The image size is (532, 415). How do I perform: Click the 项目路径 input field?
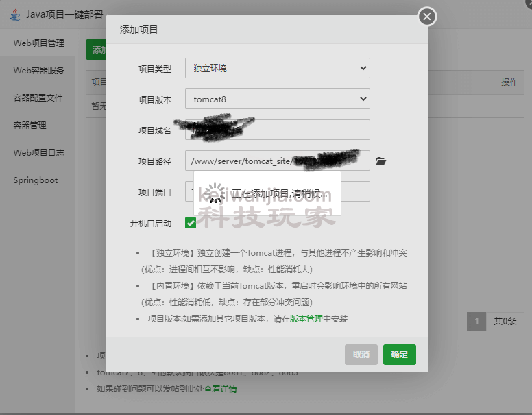point(277,161)
